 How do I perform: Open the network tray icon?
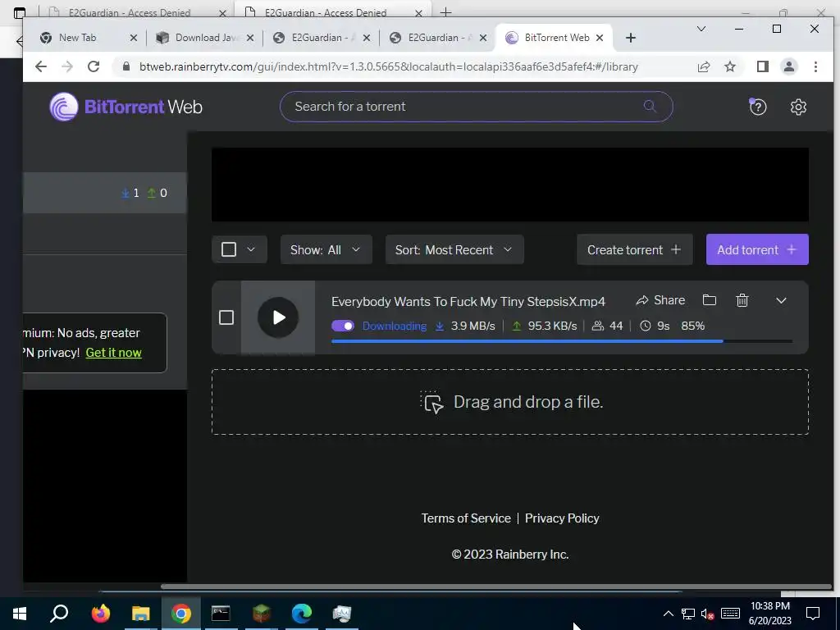[688, 614]
